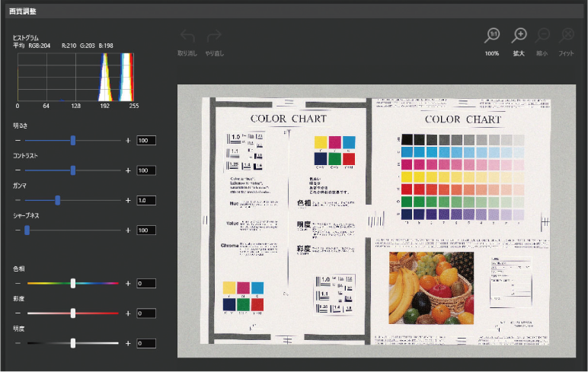Decrease lightness (明度) with minus button
The width and height of the screenshot is (588, 372).
click(x=18, y=343)
